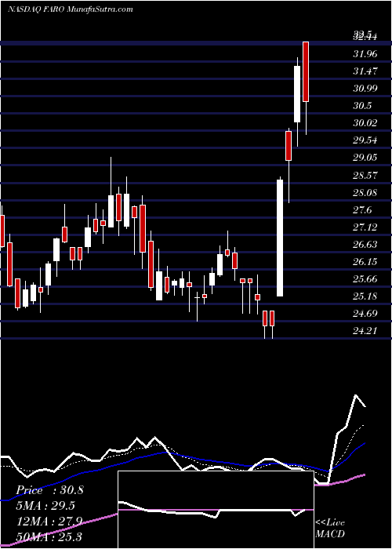
Task: Click the 26.63 price axis label
Action: pos(365,245)
